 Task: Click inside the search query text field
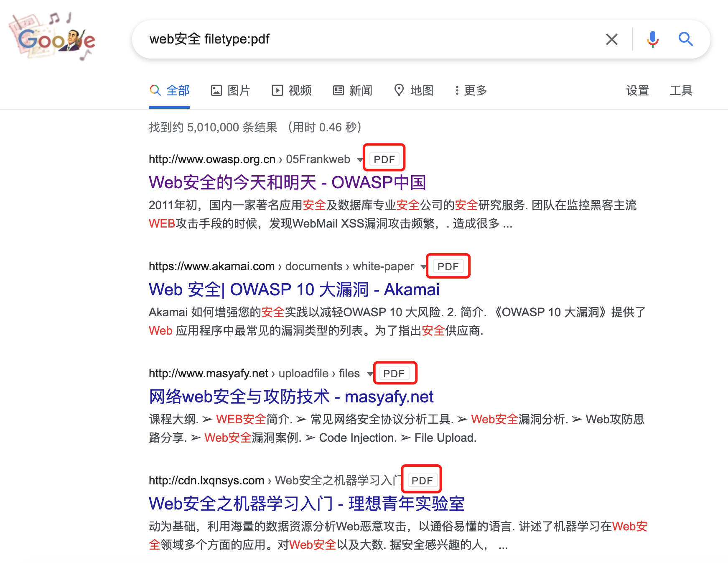pos(368,39)
